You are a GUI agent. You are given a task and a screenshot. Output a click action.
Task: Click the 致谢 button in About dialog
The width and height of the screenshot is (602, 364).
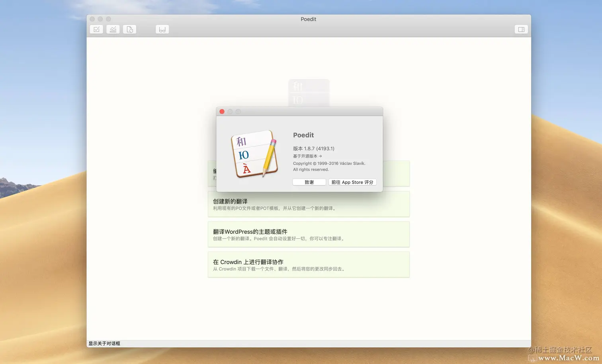point(309,182)
